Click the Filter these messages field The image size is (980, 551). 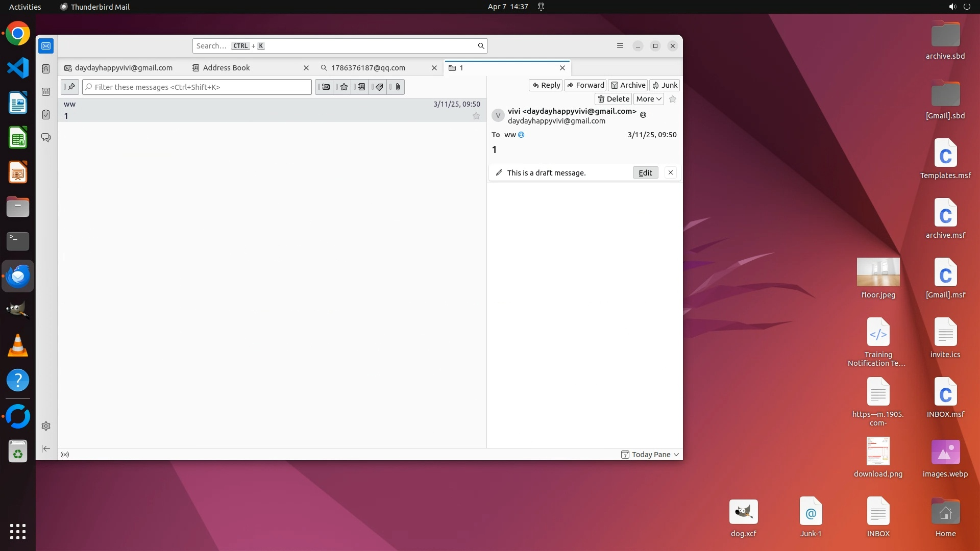tap(197, 87)
